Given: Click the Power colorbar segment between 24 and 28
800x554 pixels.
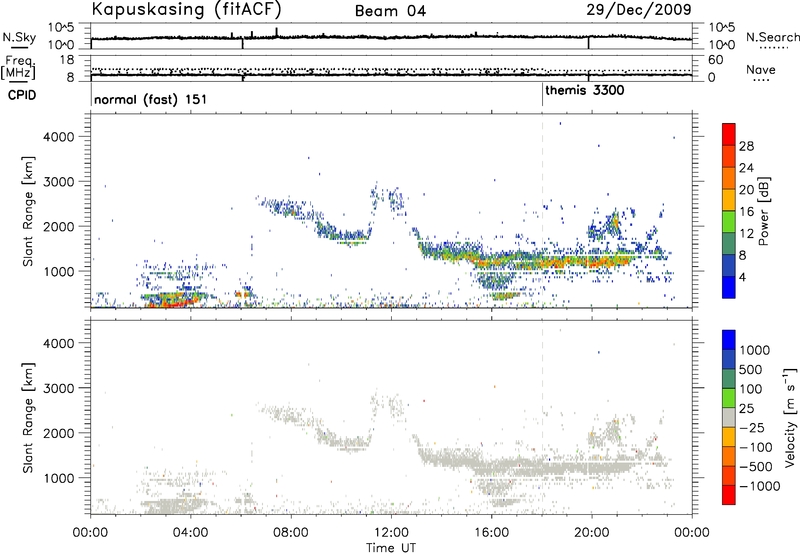Looking at the screenshot, I should 729,156.
